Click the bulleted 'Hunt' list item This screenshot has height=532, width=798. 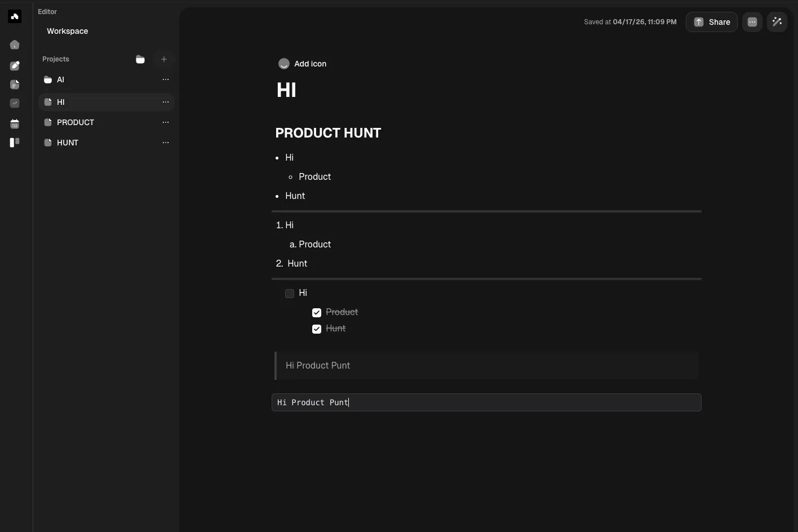(295, 196)
